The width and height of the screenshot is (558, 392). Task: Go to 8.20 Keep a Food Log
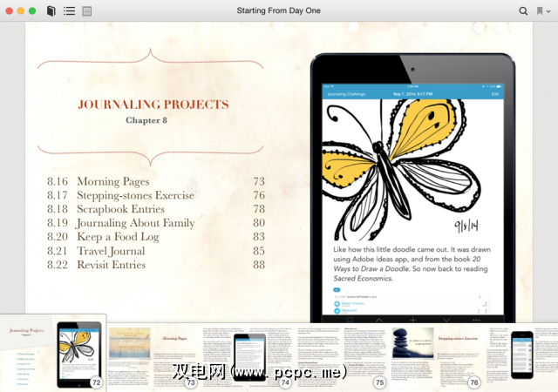pyautogui.click(x=156, y=237)
